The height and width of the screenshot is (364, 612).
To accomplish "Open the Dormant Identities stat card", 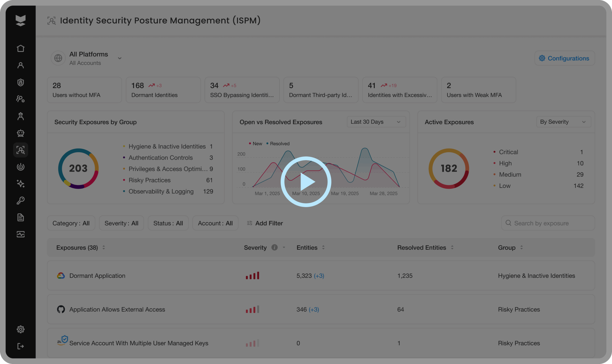I will (x=163, y=90).
